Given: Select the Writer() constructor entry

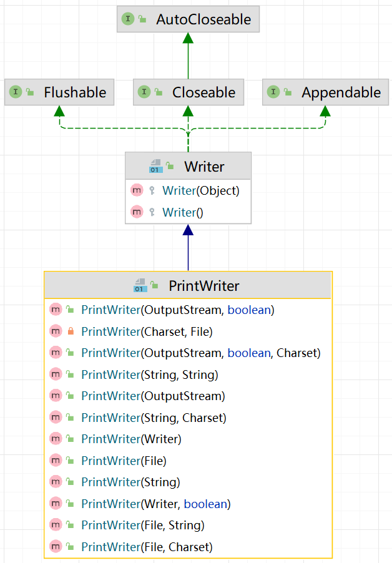Looking at the screenshot, I should click(x=183, y=212).
